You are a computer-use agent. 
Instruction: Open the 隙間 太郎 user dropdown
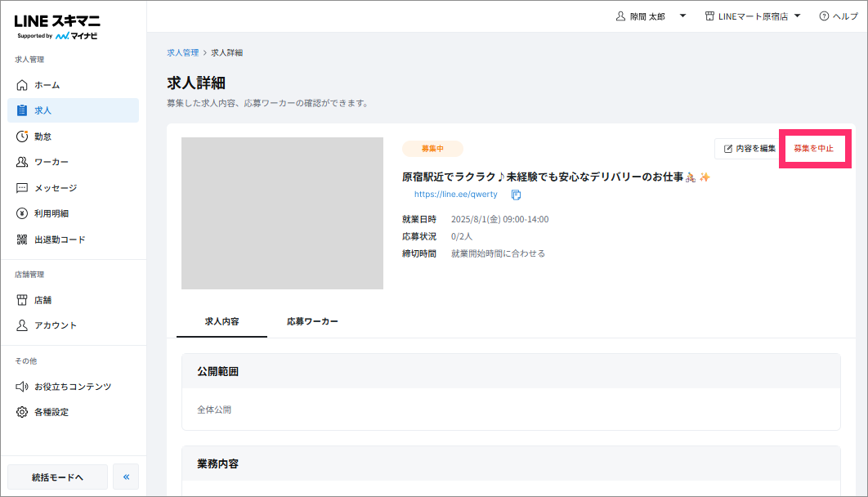point(651,16)
